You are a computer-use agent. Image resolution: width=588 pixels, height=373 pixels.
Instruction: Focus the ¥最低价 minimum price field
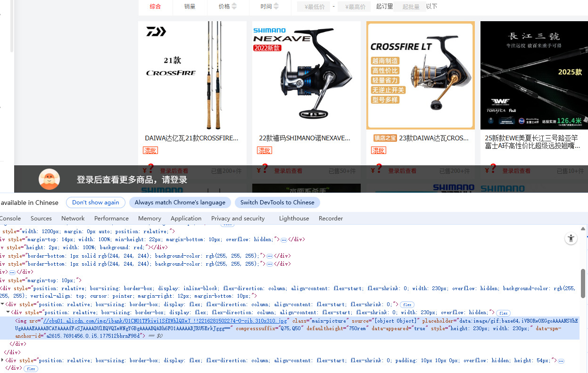pos(314,7)
